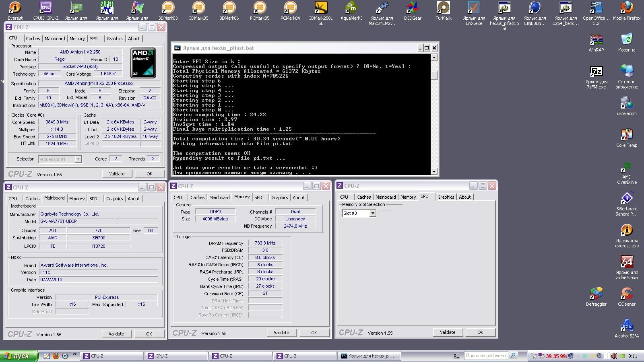Launch SiSoftware Sandra from the desktop
Screen dimensions: 644x362
pos(627,204)
